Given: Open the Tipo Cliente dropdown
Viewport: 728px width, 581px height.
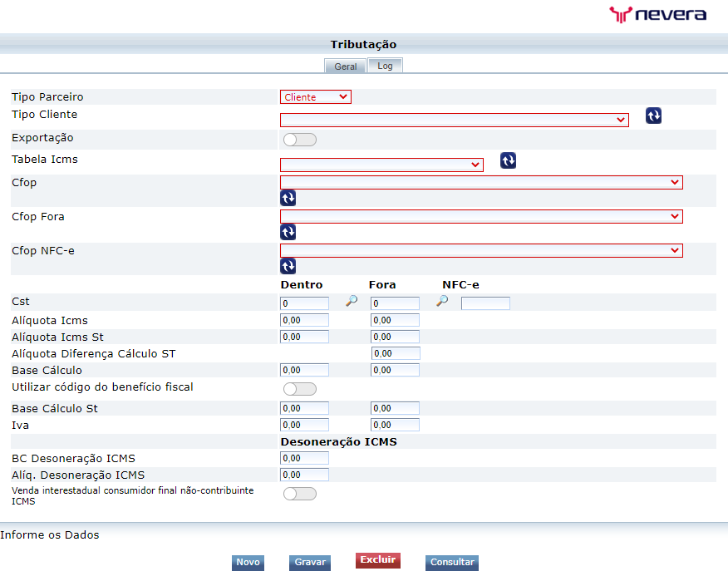Looking at the screenshot, I should coord(455,120).
